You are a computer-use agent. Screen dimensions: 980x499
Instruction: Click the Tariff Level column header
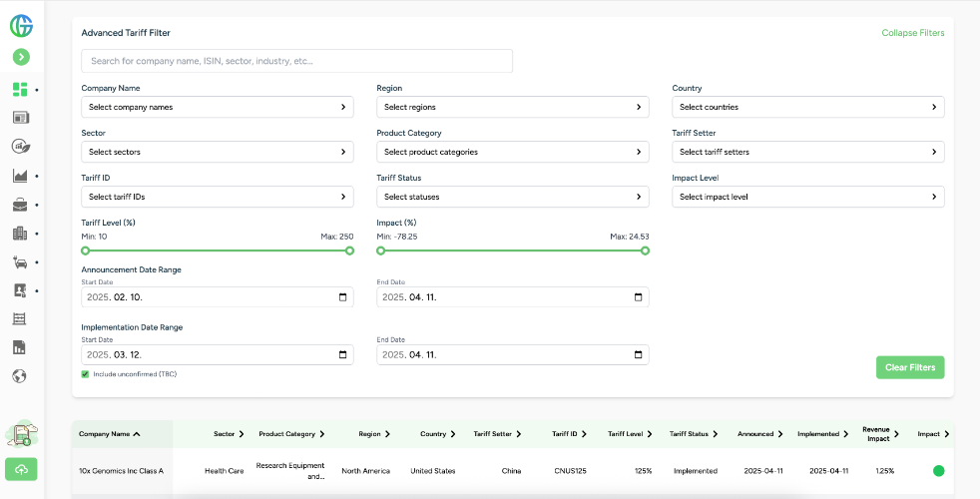629,434
